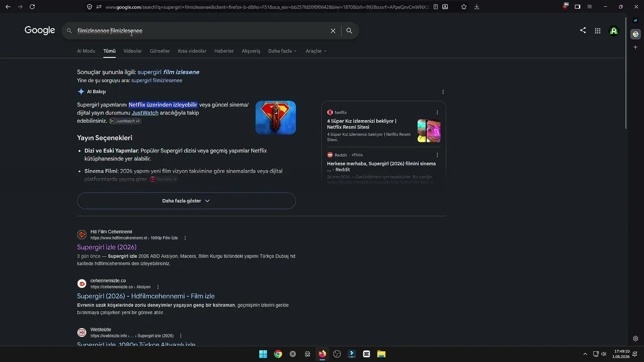Open the Google apps grid

[598, 31]
